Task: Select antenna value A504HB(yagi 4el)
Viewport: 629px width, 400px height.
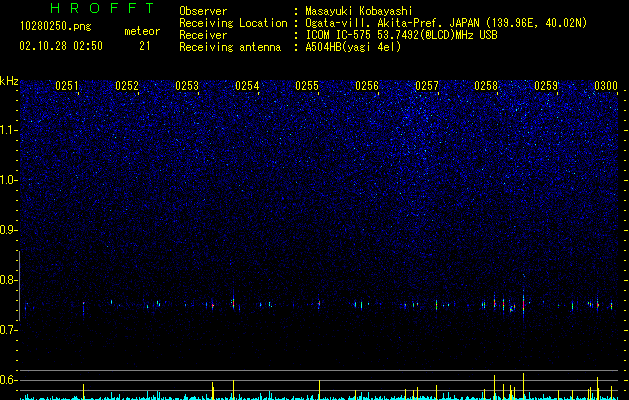Action: pyautogui.click(x=353, y=47)
